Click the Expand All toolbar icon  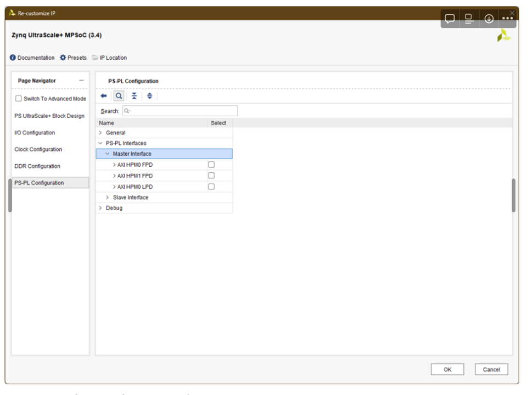coord(150,96)
